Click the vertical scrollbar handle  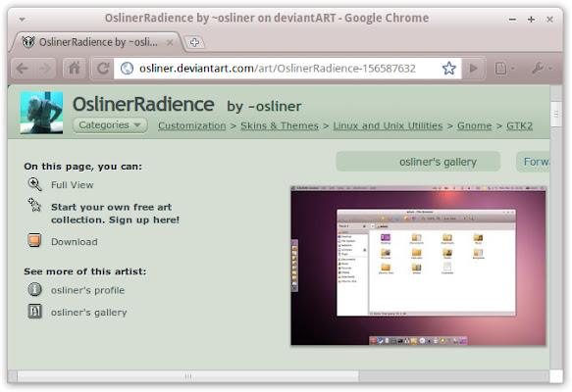point(556,114)
